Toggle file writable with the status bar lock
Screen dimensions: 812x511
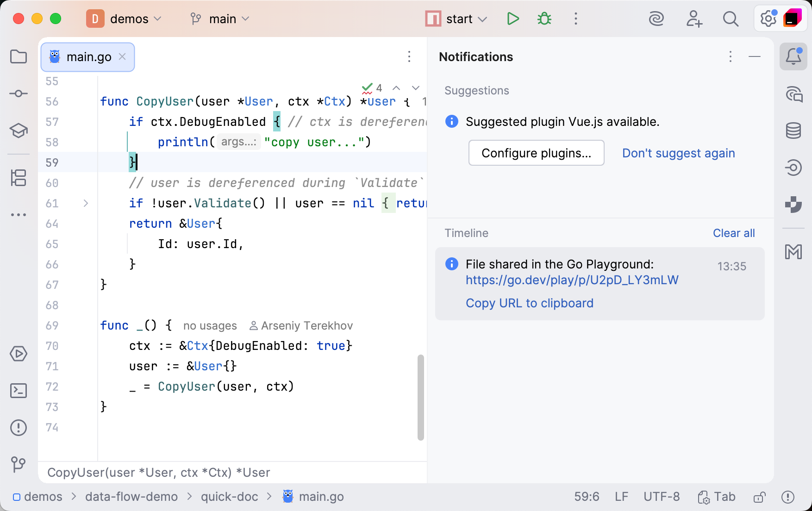759,497
